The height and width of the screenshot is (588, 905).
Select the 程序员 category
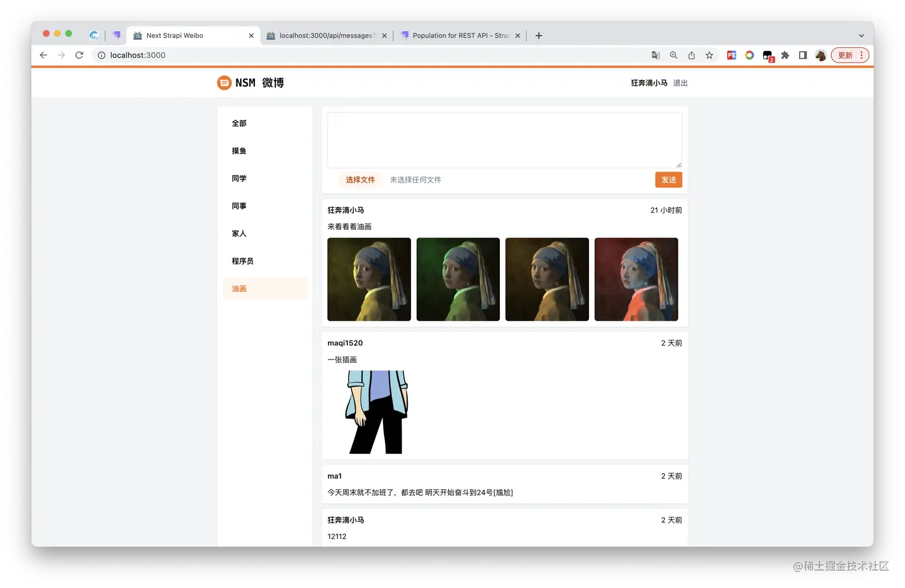(265, 261)
